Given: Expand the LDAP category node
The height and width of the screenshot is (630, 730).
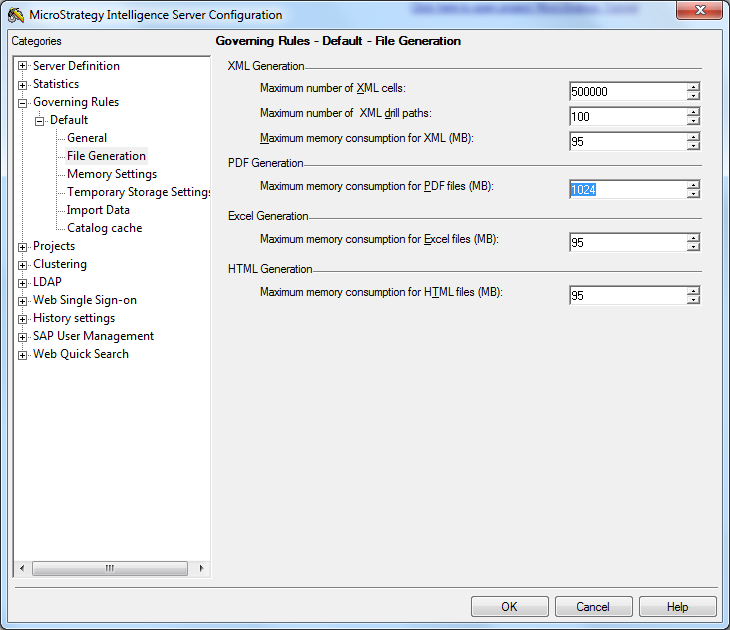Looking at the screenshot, I should pyautogui.click(x=23, y=282).
